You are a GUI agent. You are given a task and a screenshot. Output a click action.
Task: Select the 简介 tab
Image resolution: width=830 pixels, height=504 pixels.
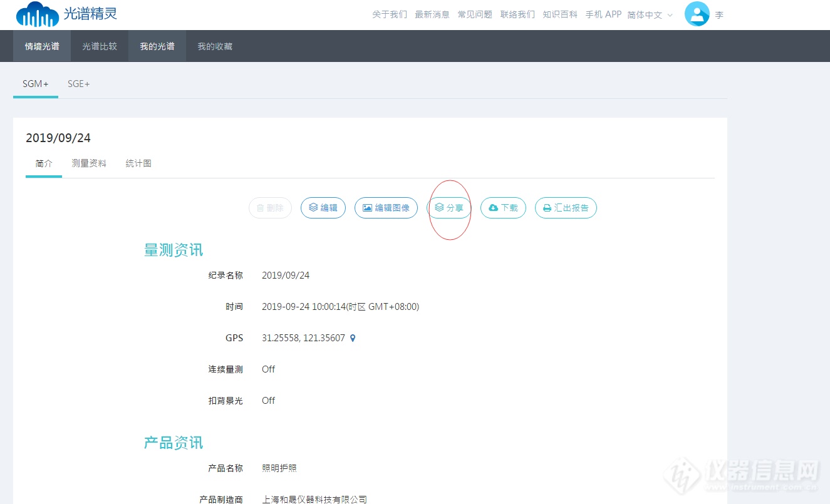pos(44,163)
